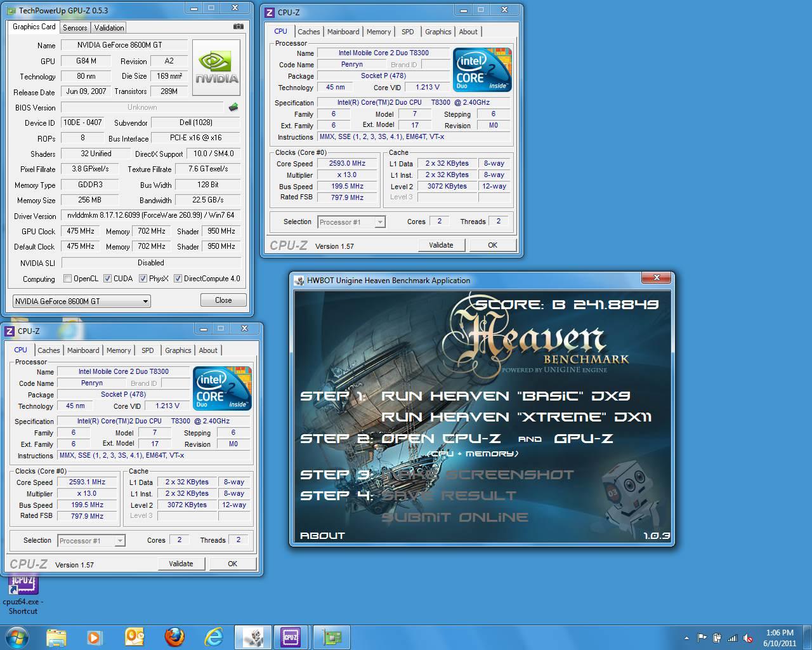Click the GPU Name field in GPU-Z

[124, 45]
